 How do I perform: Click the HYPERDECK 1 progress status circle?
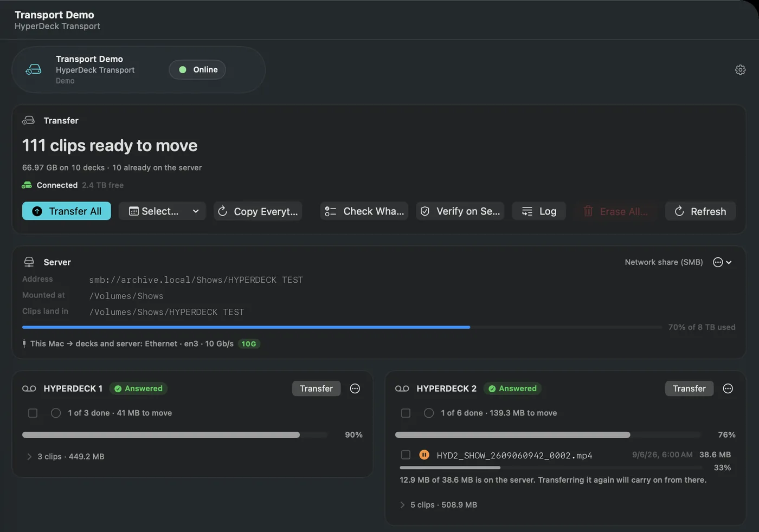(x=56, y=413)
